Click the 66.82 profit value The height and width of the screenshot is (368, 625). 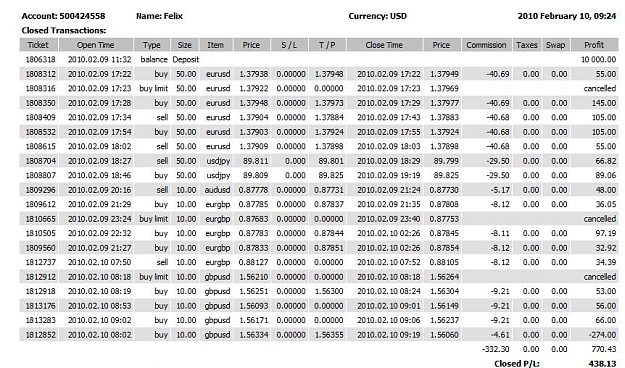pos(606,161)
